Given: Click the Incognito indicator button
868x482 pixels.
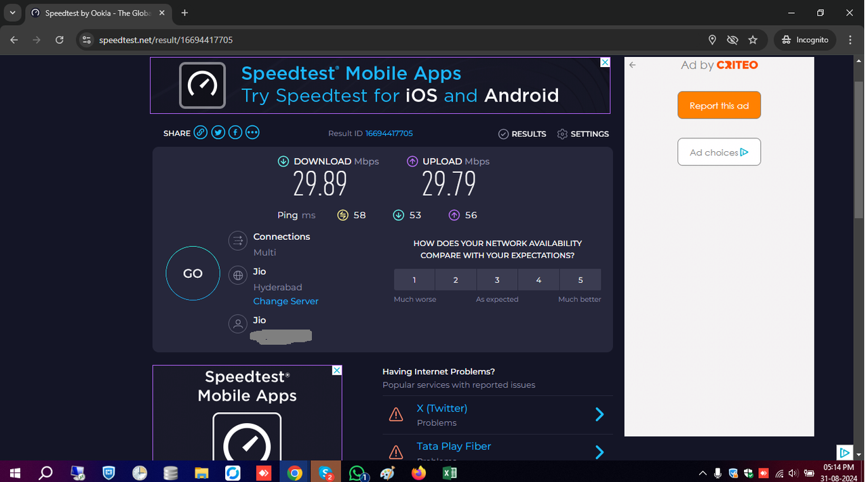Looking at the screenshot, I should [x=805, y=40].
